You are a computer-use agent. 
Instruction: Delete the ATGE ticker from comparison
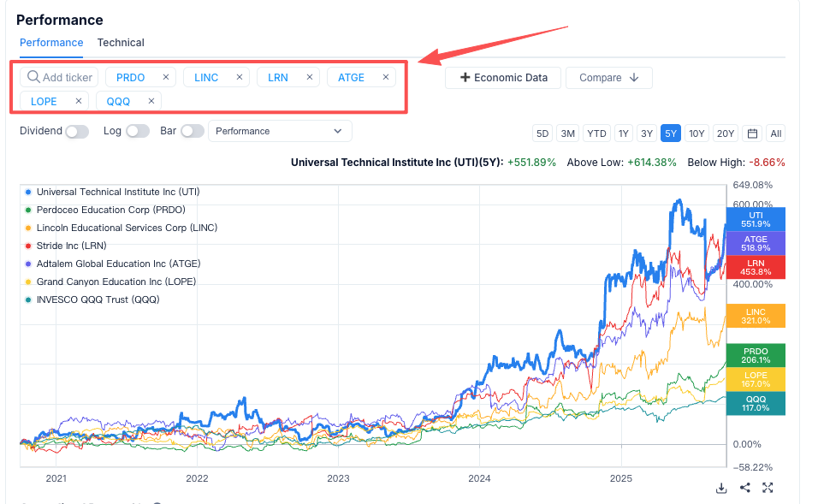(386, 77)
